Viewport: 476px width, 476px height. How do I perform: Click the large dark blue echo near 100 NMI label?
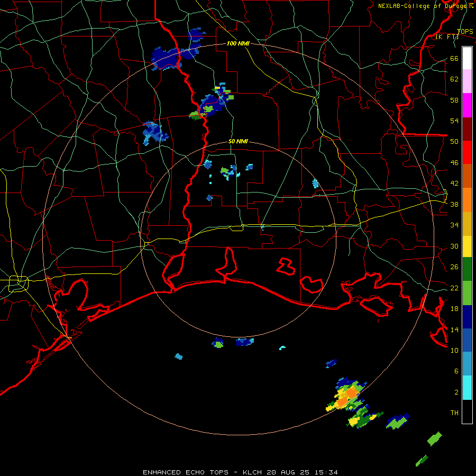coord(167,58)
